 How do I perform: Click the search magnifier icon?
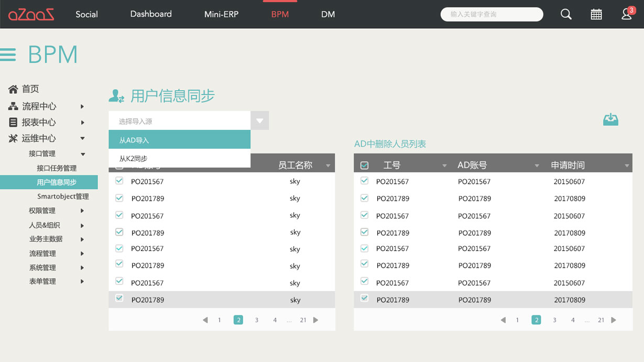pos(566,14)
